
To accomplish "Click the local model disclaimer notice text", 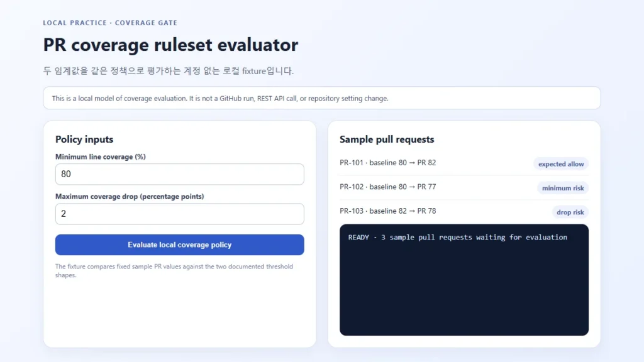I will 220,99.
